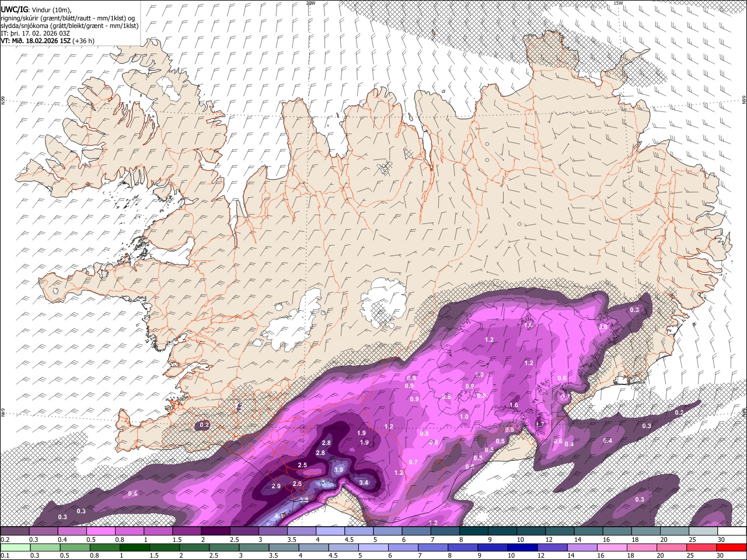
Task: Click the 14 grey-teal swatch, upper legend
Action: [589, 531]
